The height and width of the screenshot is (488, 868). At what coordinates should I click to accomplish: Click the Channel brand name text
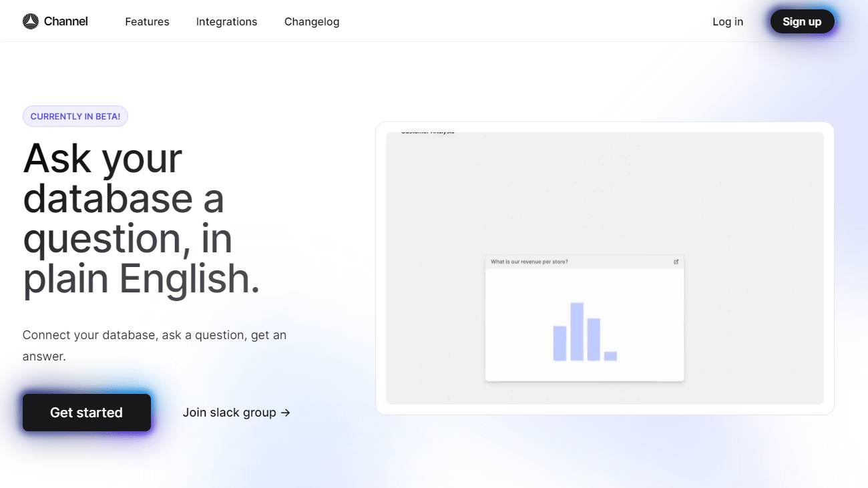pyautogui.click(x=65, y=21)
